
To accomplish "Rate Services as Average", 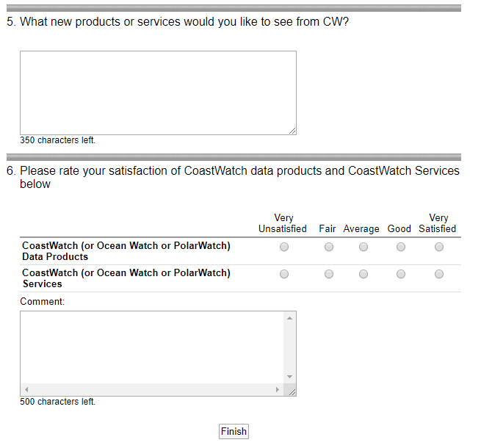I will tap(364, 274).
